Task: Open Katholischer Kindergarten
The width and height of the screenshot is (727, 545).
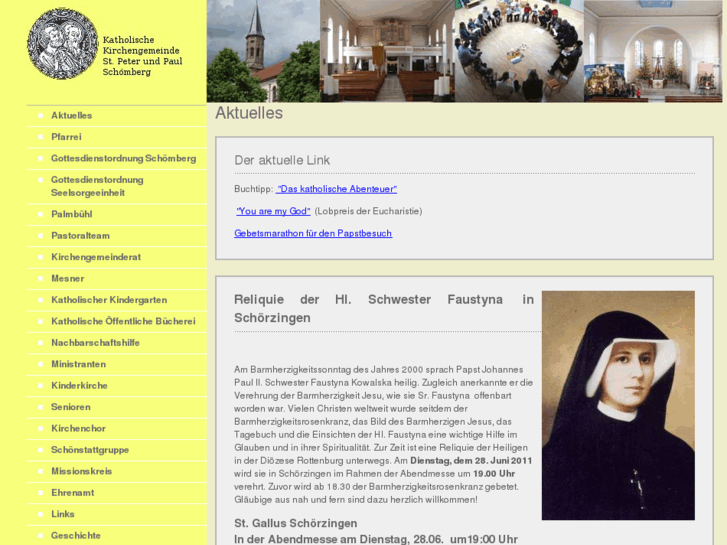Action: point(109,300)
